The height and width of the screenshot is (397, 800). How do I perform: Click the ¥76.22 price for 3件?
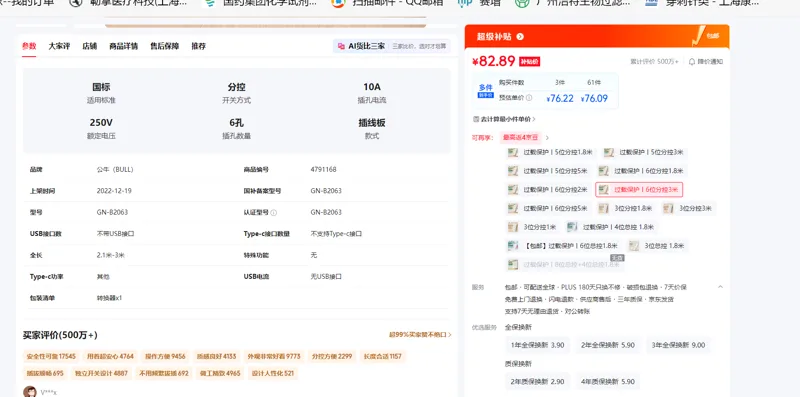click(x=560, y=98)
